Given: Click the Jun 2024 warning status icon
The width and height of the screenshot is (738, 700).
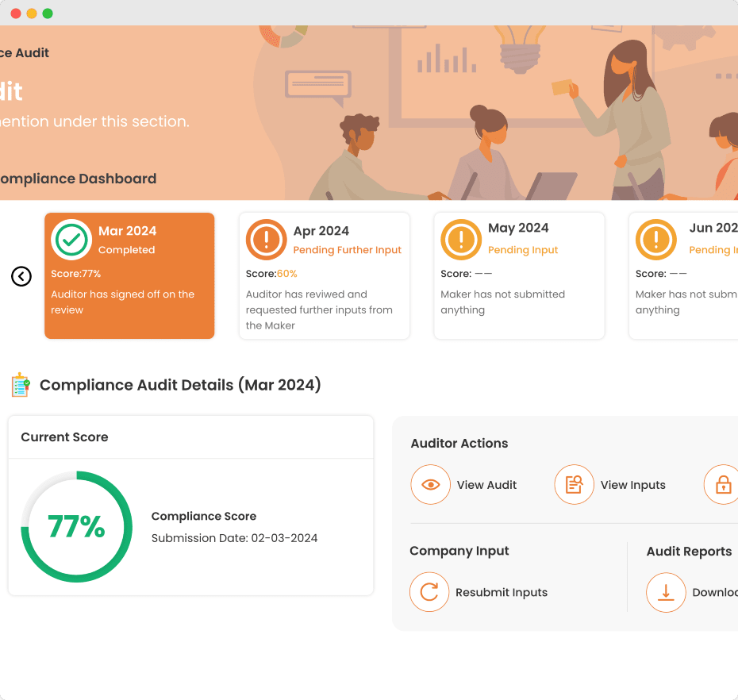Looking at the screenshot, I should pos(656,240).
